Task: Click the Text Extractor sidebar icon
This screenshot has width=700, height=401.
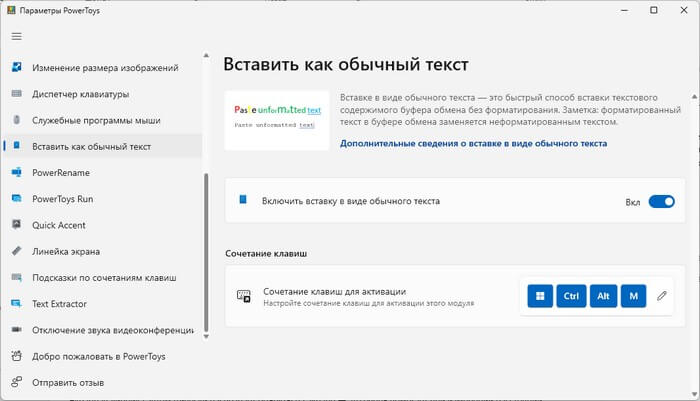Action: 17,304
